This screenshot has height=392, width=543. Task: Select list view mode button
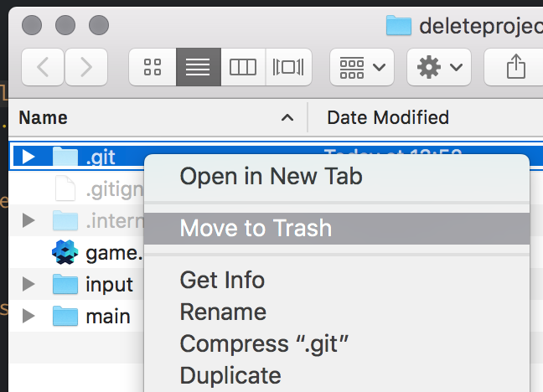pos(199,67)
